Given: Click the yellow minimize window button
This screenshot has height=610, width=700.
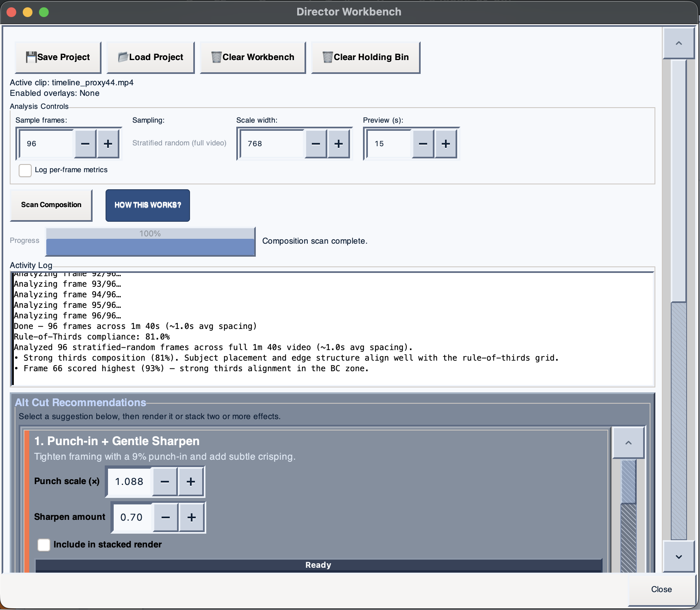Looking at the screenshot, I should pyautogui.click(x=28, y=12).
